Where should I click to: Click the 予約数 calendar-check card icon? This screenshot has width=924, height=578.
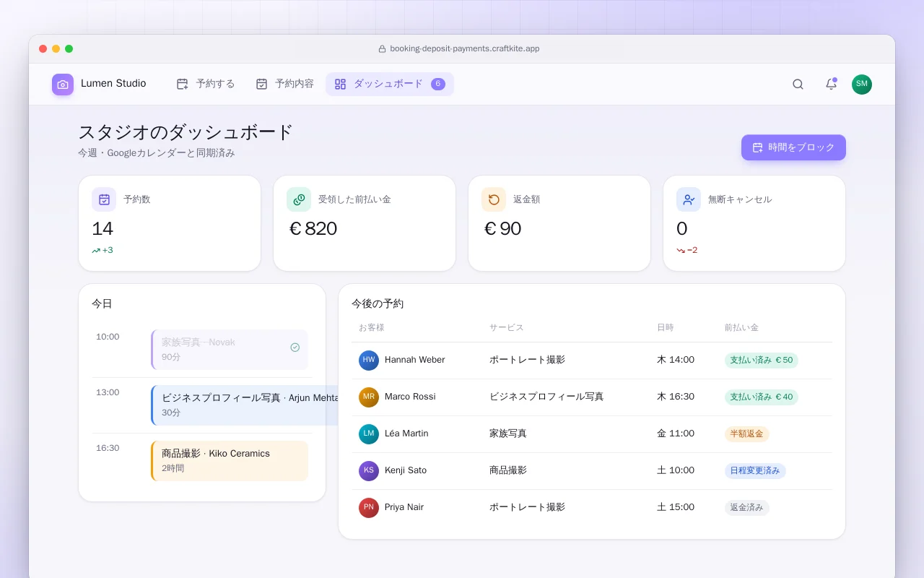point(104,199)
